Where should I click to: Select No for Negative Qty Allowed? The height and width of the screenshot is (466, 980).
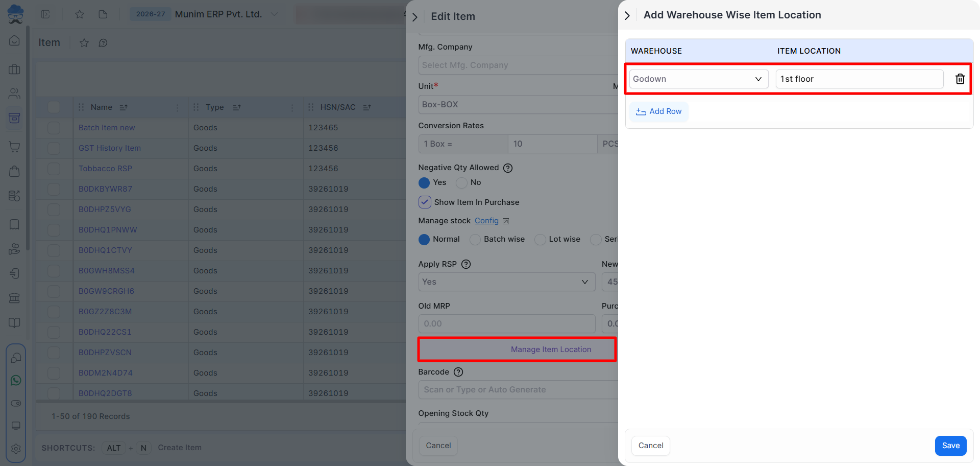click(461, 182)
